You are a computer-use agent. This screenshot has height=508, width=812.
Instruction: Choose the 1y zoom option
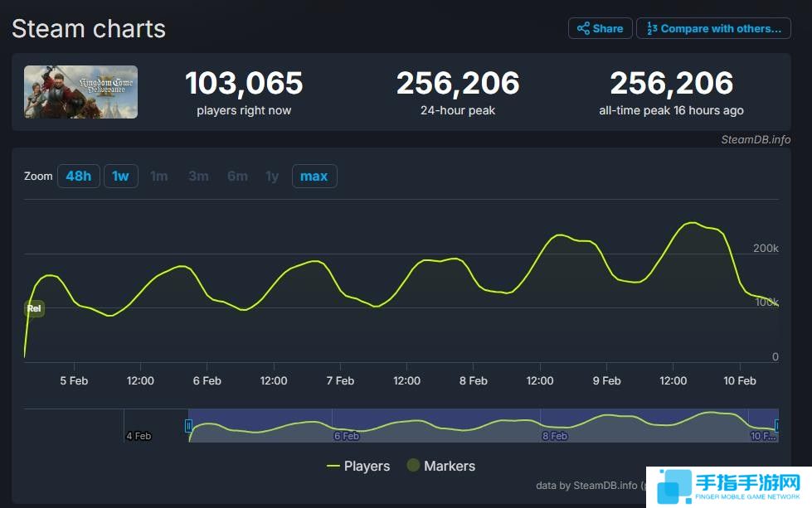coord(272,176)
